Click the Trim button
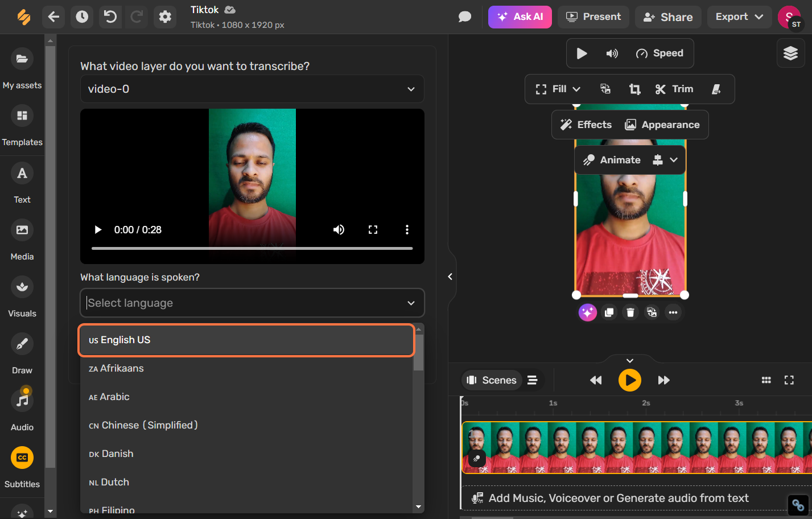 point(674,89)
